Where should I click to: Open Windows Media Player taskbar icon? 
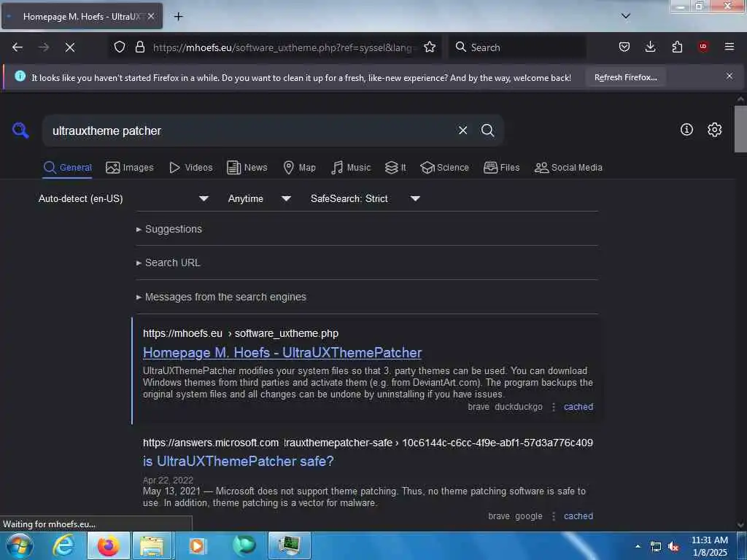(x=196, y=545)
